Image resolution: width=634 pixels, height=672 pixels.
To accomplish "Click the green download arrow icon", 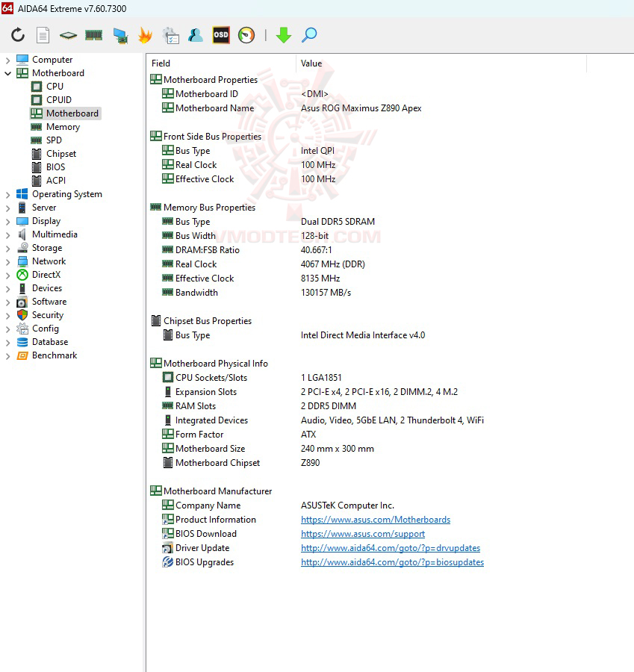I will 284,35.
